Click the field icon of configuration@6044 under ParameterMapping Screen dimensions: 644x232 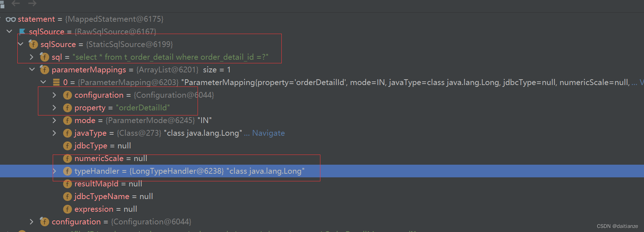click(x=68, y=95)
